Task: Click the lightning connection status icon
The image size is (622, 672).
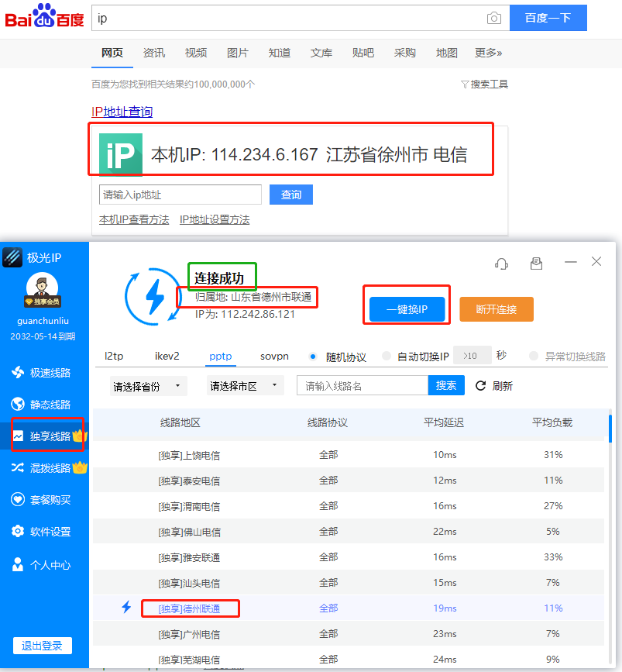Action: (x=153, y=296)
